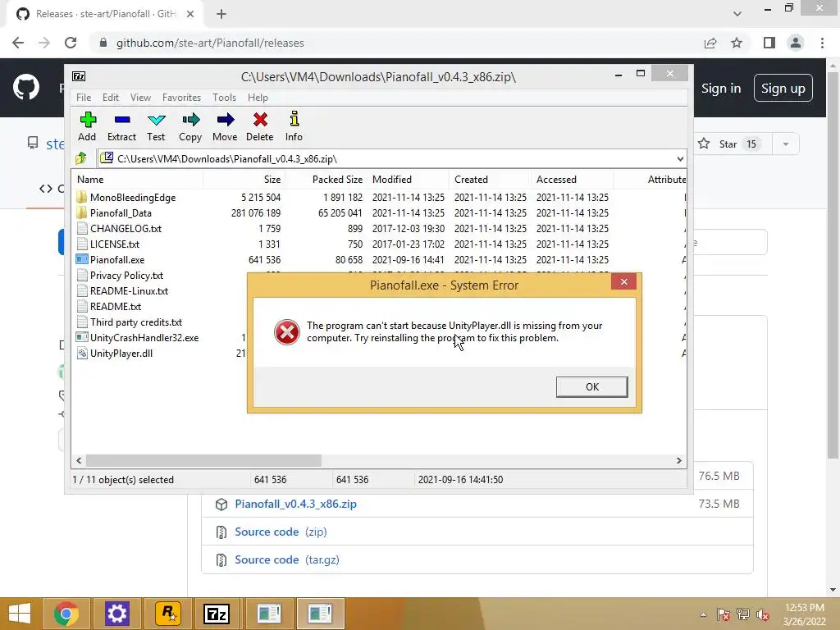Open Chrome tab search chevron
This screenshot has width=840, height=630.
click(737, 14)
